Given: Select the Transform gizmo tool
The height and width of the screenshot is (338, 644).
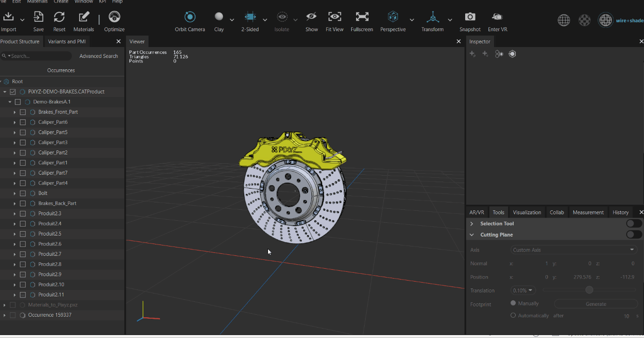Looking at the screenshot, I should click(x=433, y=17).
